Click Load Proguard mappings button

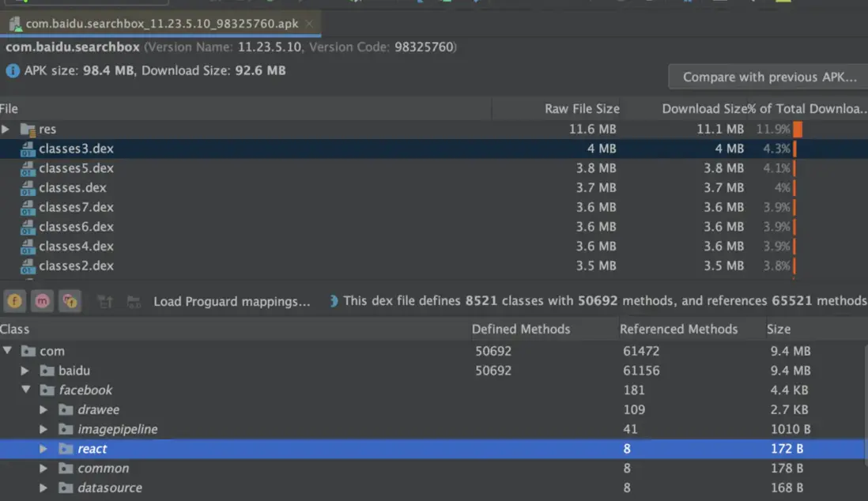point(232,301)
